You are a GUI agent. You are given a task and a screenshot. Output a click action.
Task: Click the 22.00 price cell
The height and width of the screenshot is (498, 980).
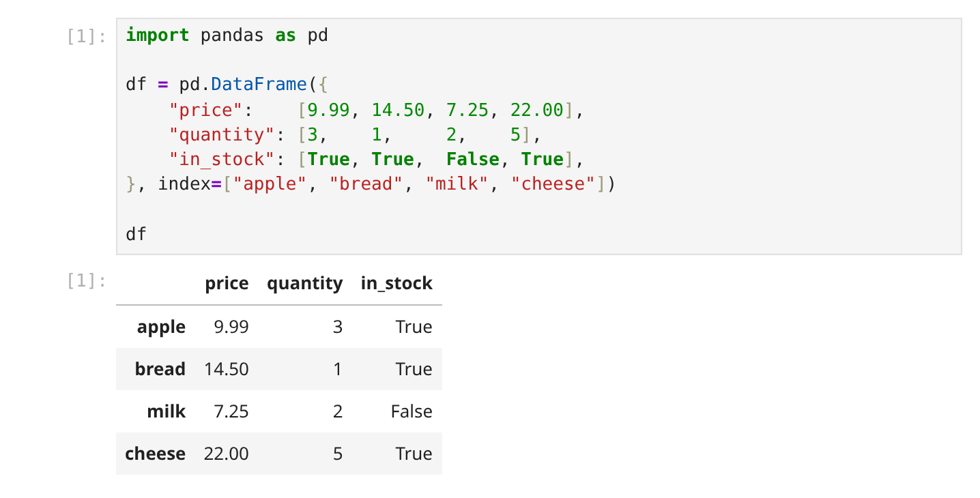(227, 454)
